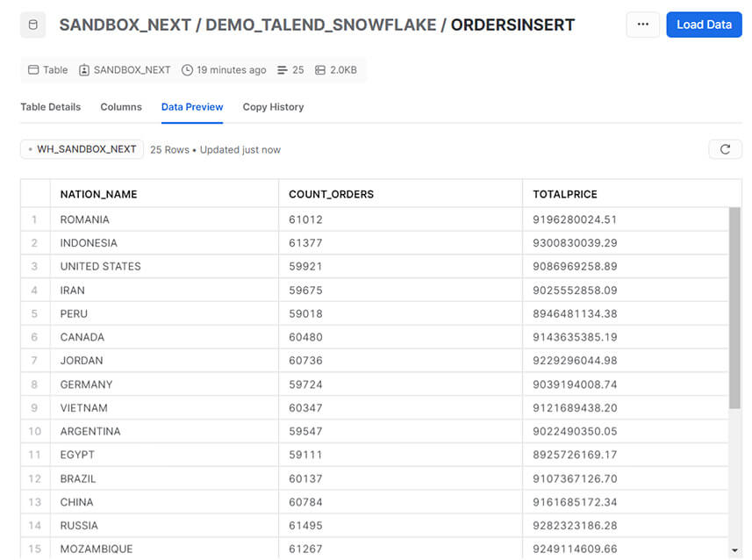Viewport: 752px width, 560px height.
Task: Switch to the Table Details tab
Action: 50,107
